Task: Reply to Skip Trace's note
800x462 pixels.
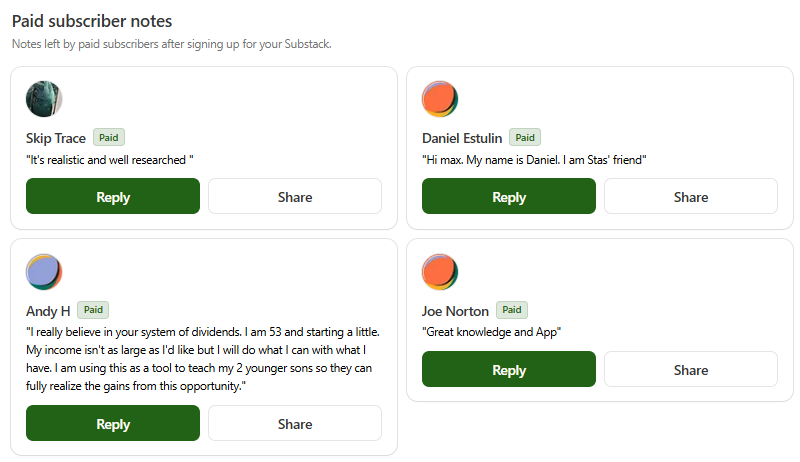Action: pos(113,197)
